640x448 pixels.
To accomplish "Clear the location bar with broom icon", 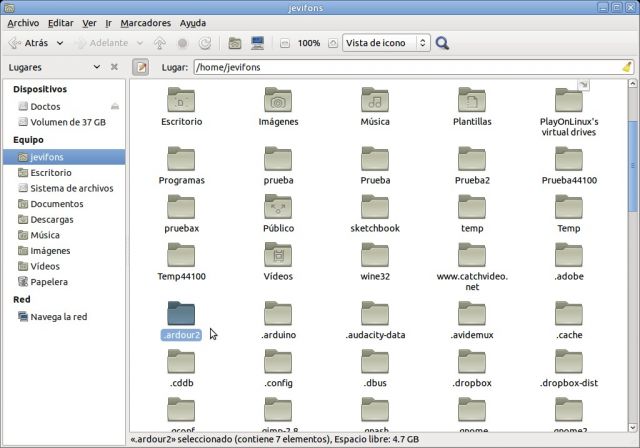I will coord(626,67).
